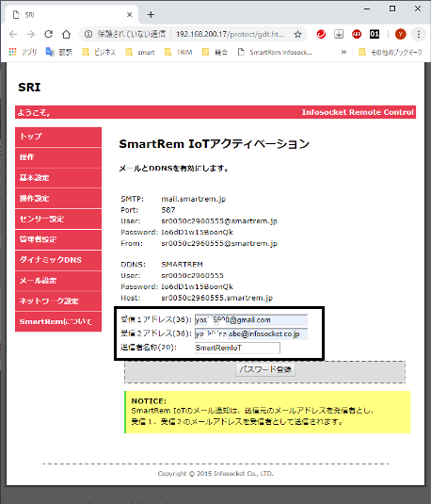Click the address bar URL
Image resolution: width=431 pixels, height=504 pixels.
[230, 34]
